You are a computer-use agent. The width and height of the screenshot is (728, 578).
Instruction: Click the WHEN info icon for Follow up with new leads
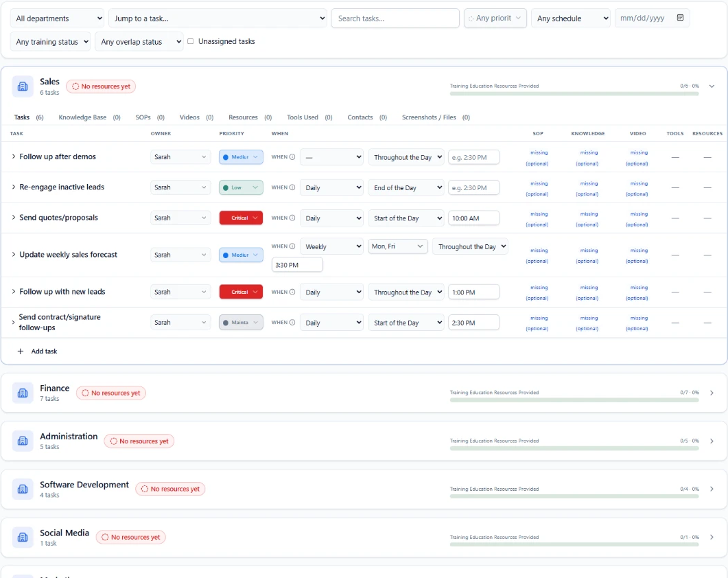coord(292,292)
